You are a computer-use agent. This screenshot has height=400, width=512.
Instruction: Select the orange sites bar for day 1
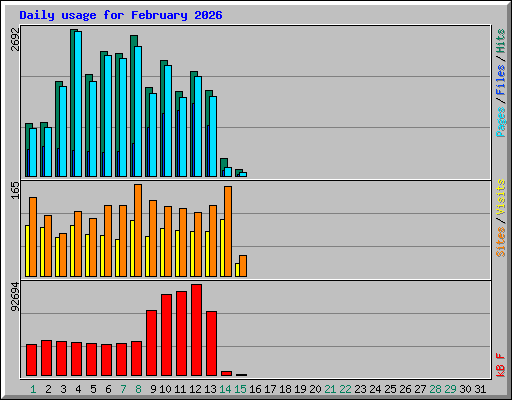click(33, 237)
